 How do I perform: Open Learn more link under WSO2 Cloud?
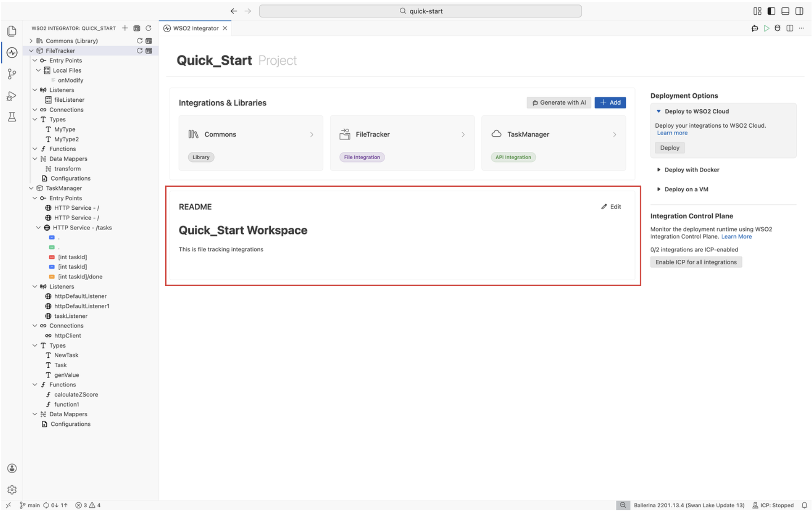[x=672, y=133]
